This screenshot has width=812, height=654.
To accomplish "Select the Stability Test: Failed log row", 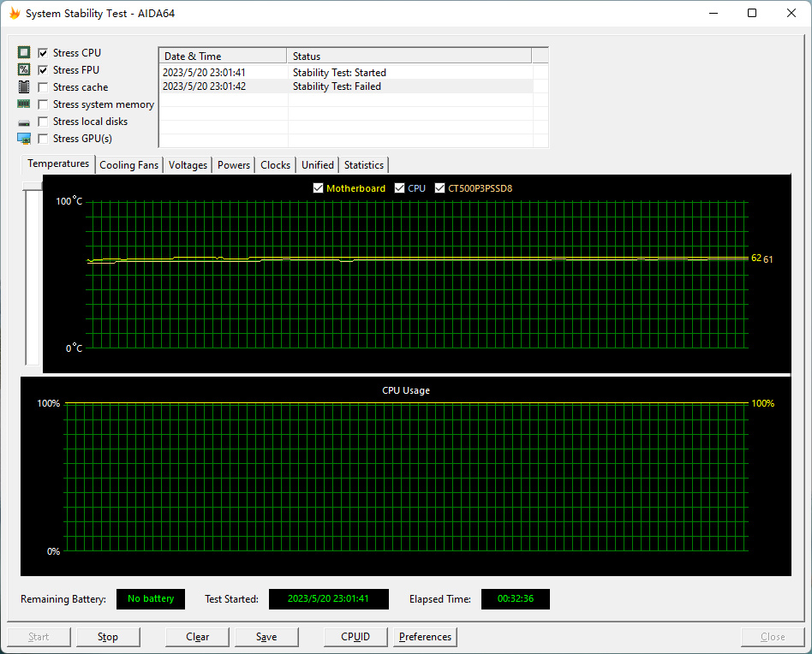I will (x=346, y=86).
